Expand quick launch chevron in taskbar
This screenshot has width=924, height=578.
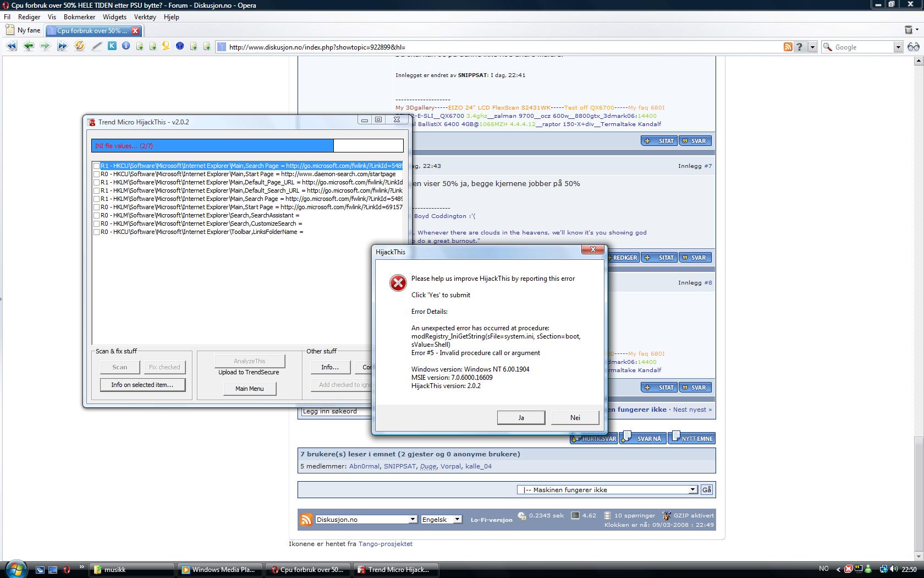click(82, 567)
